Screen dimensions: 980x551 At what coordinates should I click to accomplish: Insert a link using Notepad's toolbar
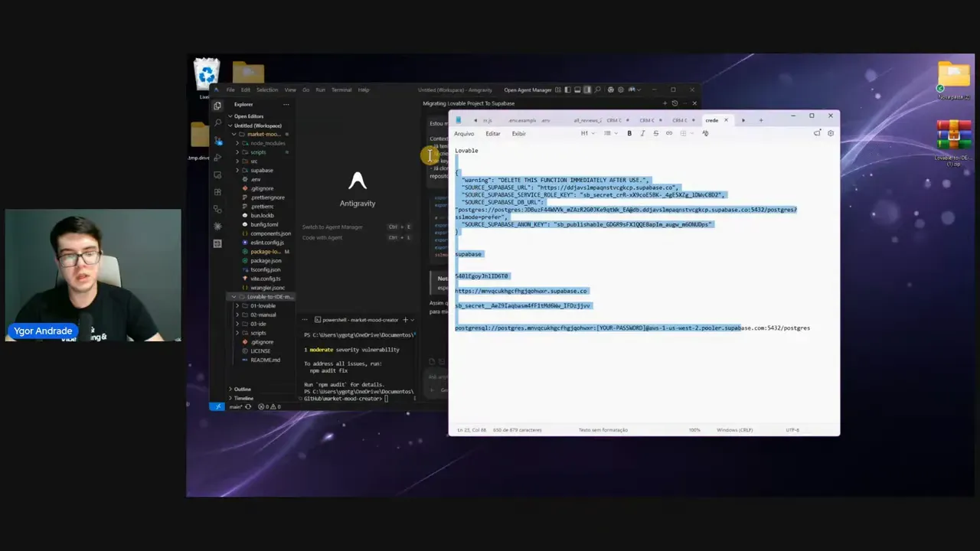[x=668, y=133]
